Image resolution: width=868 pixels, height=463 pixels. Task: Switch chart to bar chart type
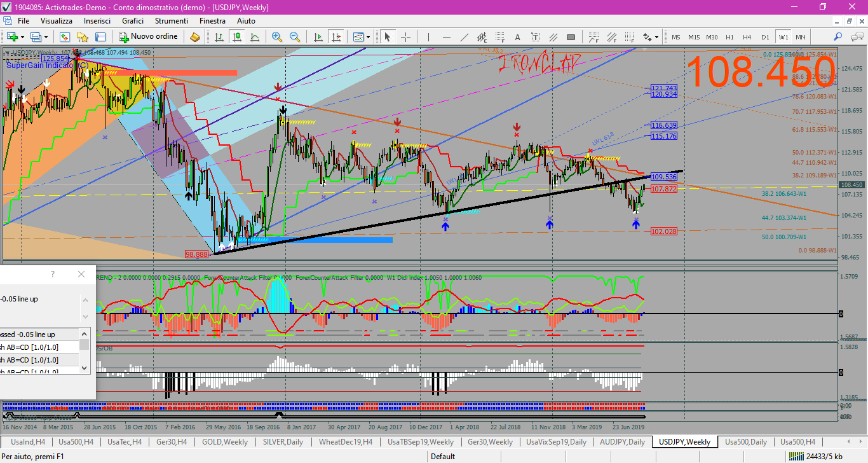pyautogui.click(x=219, y=37)
